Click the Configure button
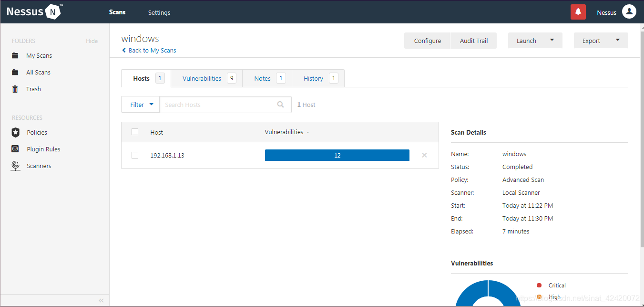Viewport: 644px width, 307px height. [427, 41]
